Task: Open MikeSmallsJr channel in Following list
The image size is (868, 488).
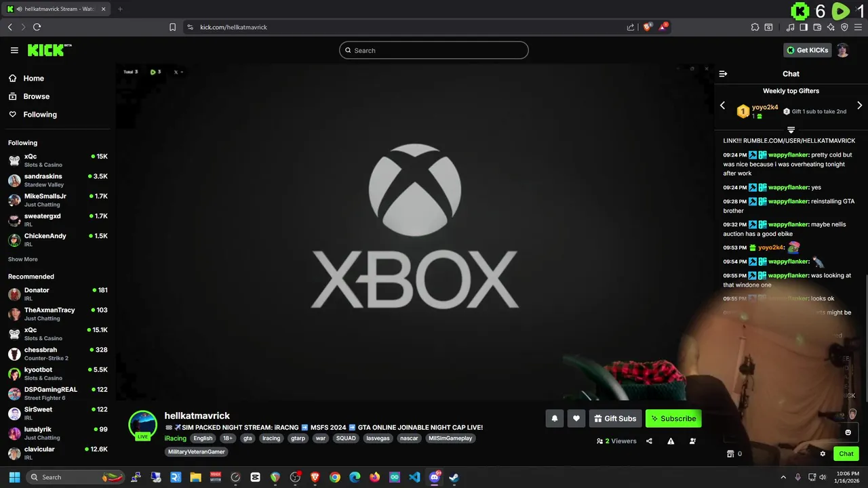Action: point(58,200)
